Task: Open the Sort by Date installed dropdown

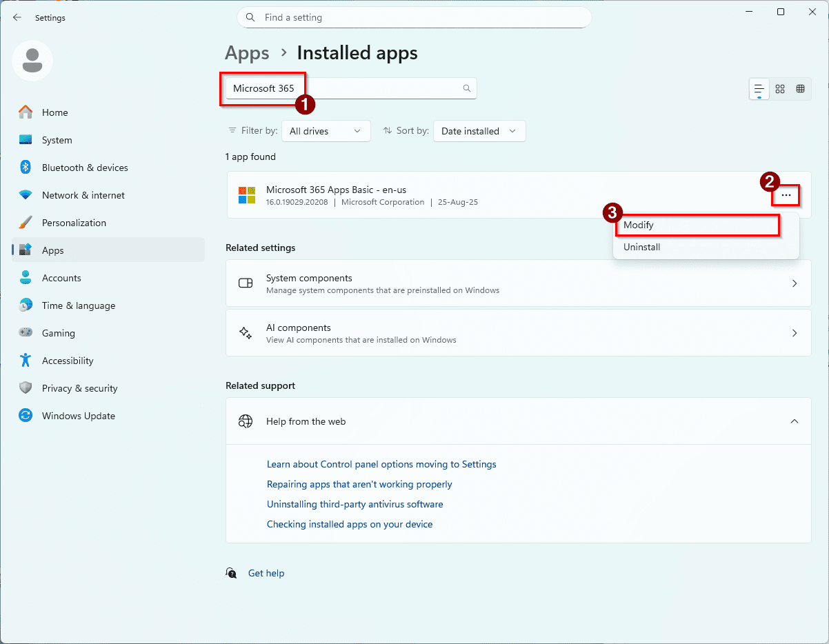Action: (x=479, y=131)
